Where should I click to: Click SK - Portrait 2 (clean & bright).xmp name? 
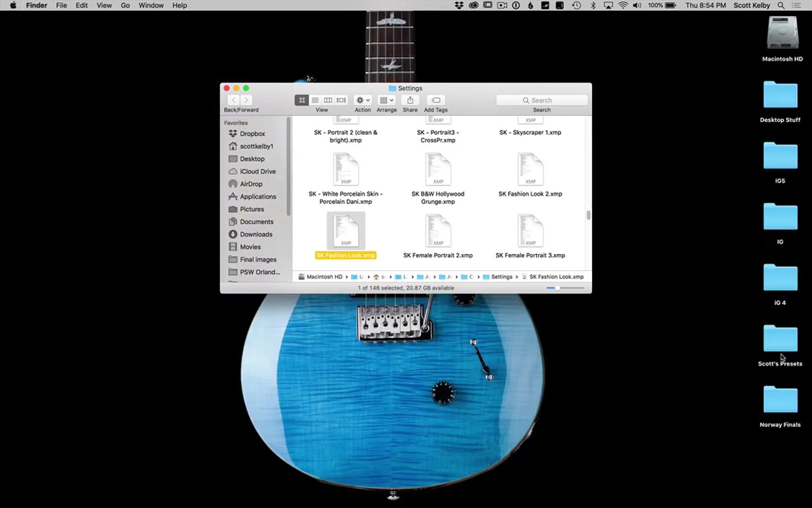click(346, 136)
